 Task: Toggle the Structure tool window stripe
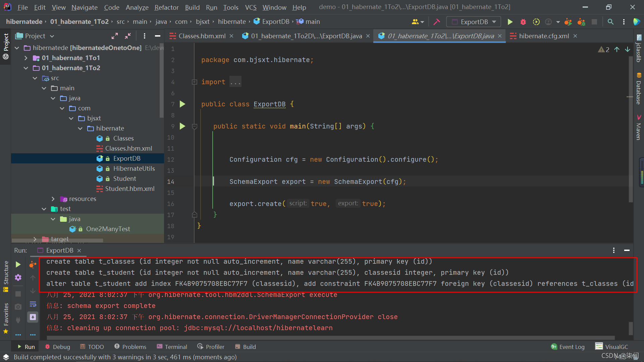[x=6, y=276]
